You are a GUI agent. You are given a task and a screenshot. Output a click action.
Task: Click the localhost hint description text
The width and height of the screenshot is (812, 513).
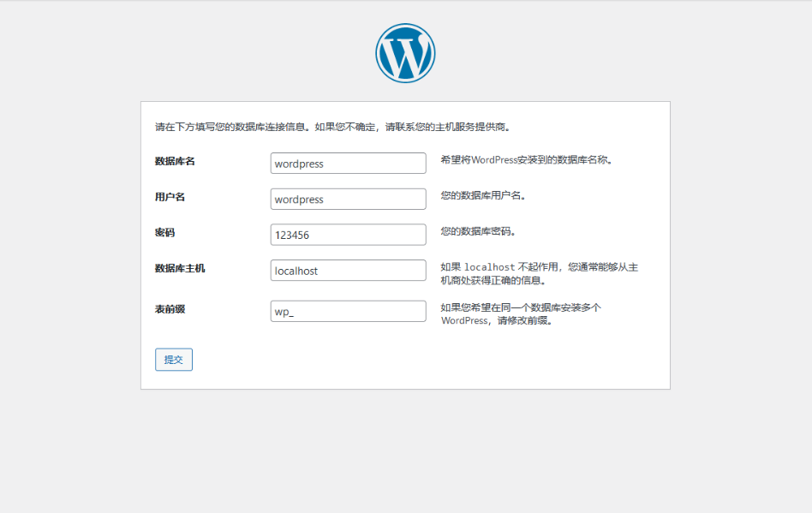tap(539, 273)
